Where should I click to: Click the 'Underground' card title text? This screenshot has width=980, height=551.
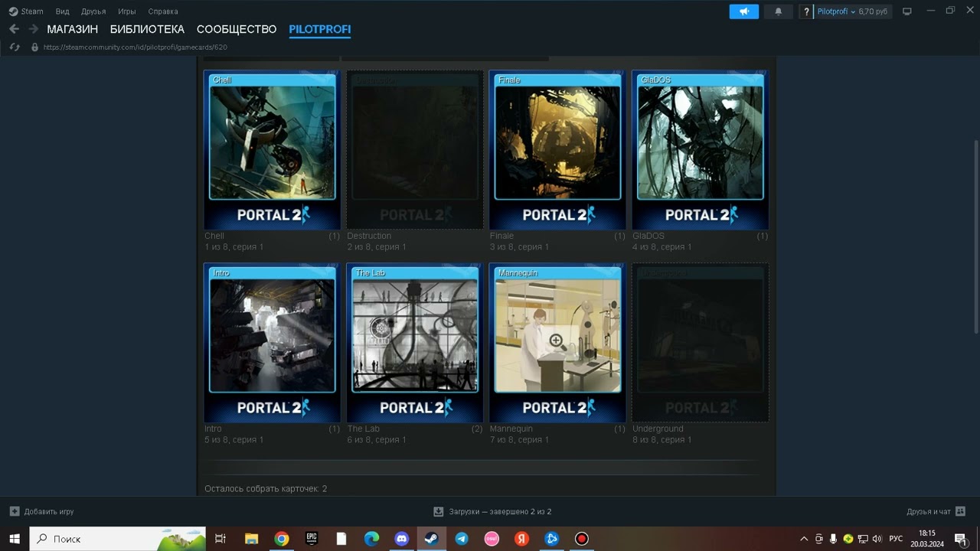tap(658, 429)
